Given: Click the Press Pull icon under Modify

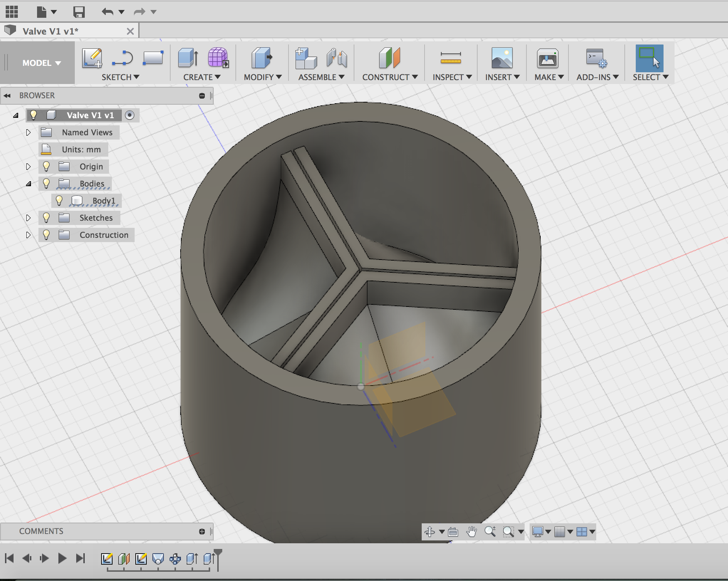Looking at the screenshot, I should pyautogui.click(x=261, y=58).
